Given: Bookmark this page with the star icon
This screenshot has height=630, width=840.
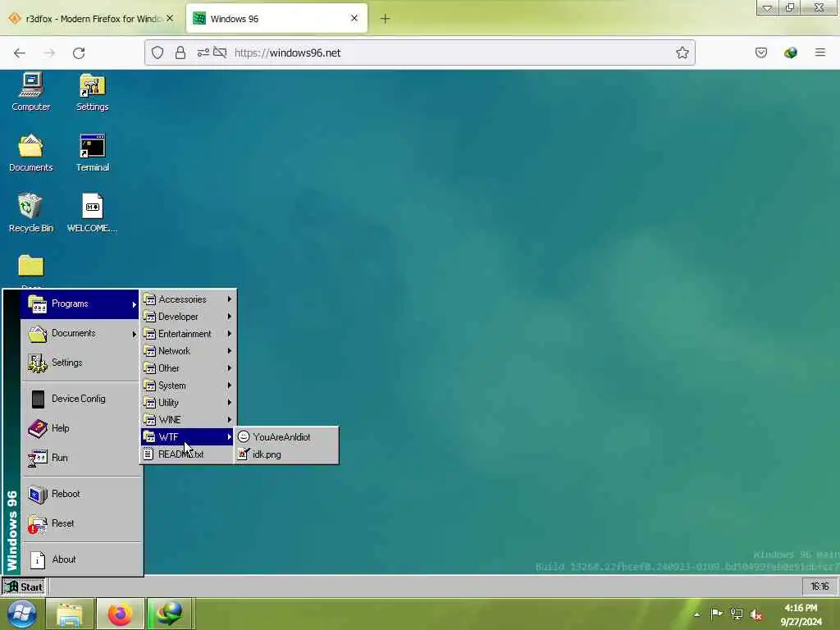Looking at the screenshot, I should pos(682,52).
